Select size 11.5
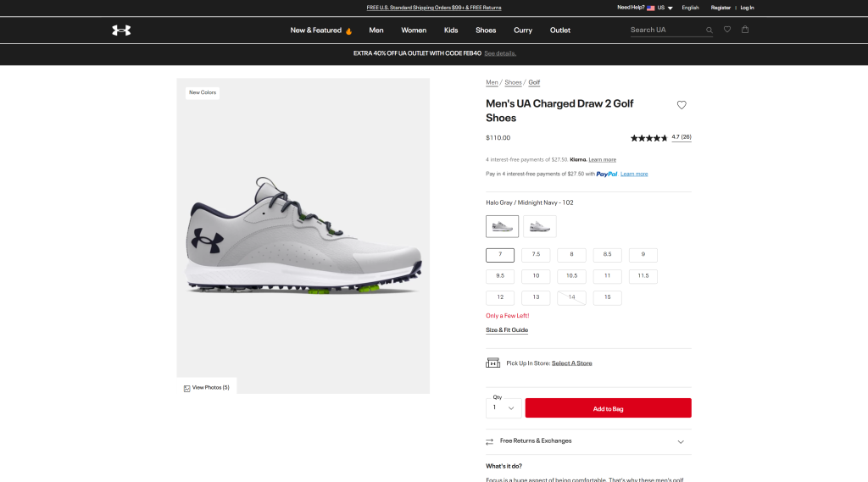868x482 pixels. pyautogui.click(x=643, y=276)
